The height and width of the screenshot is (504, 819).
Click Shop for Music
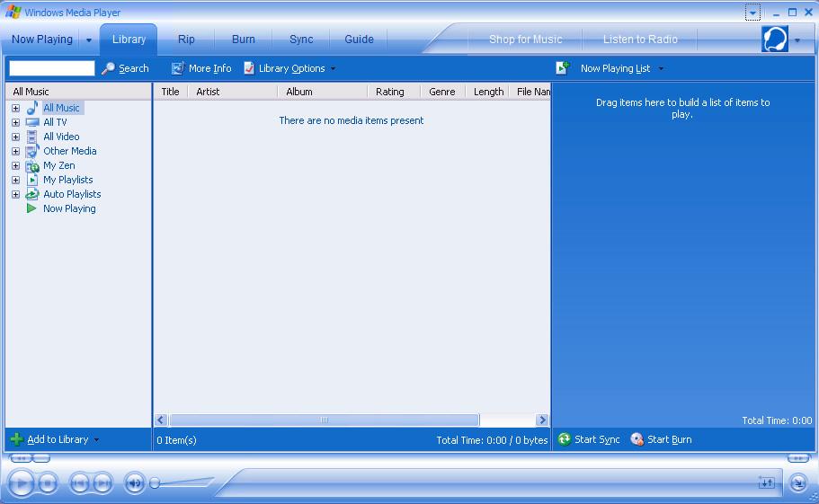(x=525, y=40)
